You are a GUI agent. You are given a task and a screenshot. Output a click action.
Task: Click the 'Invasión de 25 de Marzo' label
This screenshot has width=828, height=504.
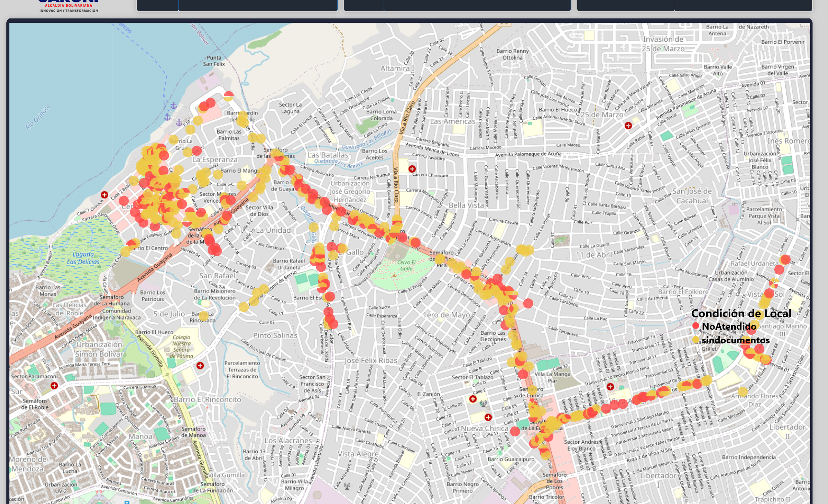(x=663, y=44)
